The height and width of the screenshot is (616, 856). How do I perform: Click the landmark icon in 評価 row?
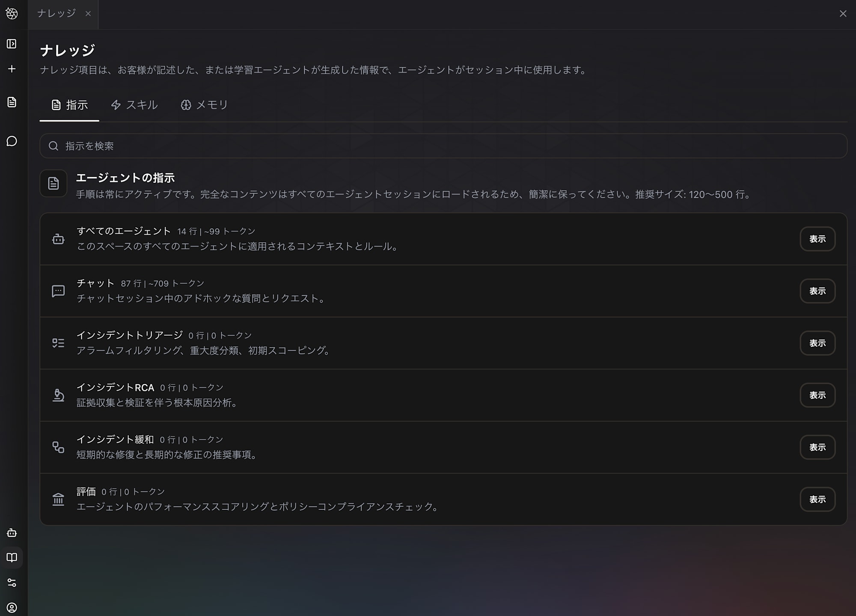click(58, 499)
